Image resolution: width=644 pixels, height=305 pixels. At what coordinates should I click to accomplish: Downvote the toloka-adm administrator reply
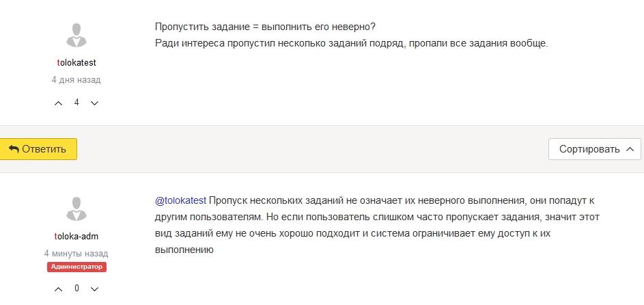pos(94,289)
